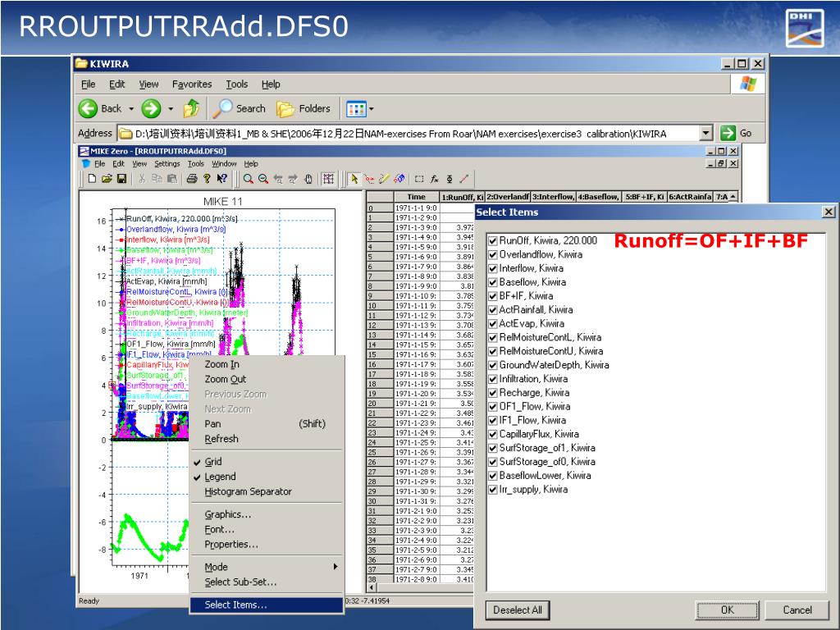Open Properties... from the context menu
The width and height of the screenshot is (840, 630).
(x=267, y=545)
